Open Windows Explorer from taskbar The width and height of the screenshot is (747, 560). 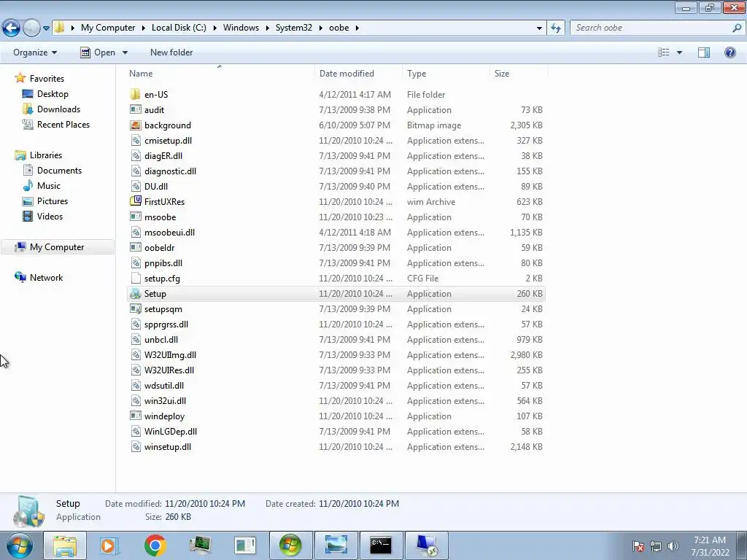coord(65,545)
